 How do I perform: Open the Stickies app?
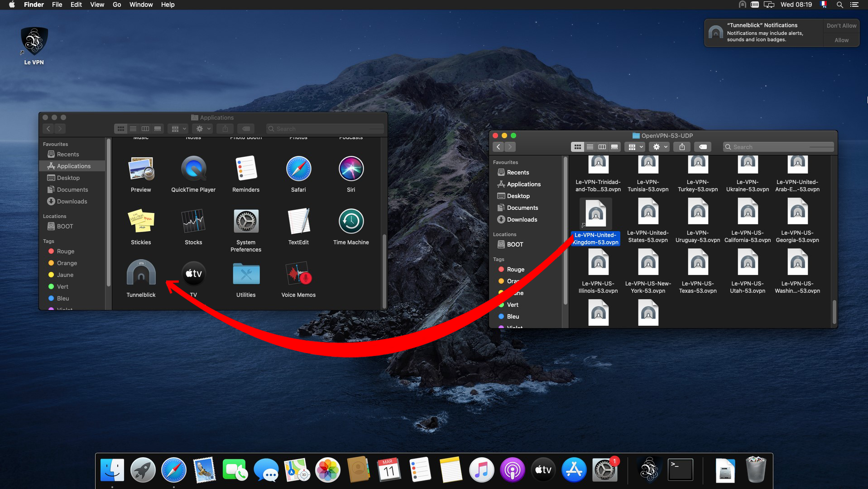tap(141, 221)
